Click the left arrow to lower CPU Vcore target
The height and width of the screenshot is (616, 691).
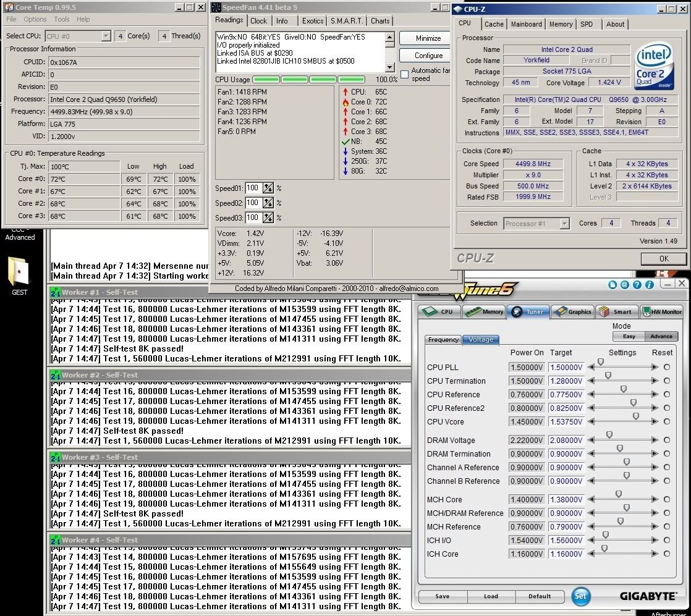click(x=591, y=421)
